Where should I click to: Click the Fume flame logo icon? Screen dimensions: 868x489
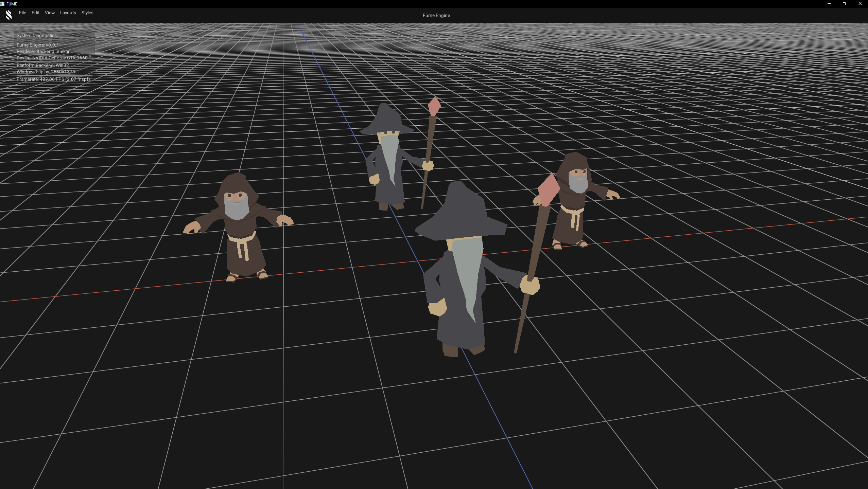point(9,15)
